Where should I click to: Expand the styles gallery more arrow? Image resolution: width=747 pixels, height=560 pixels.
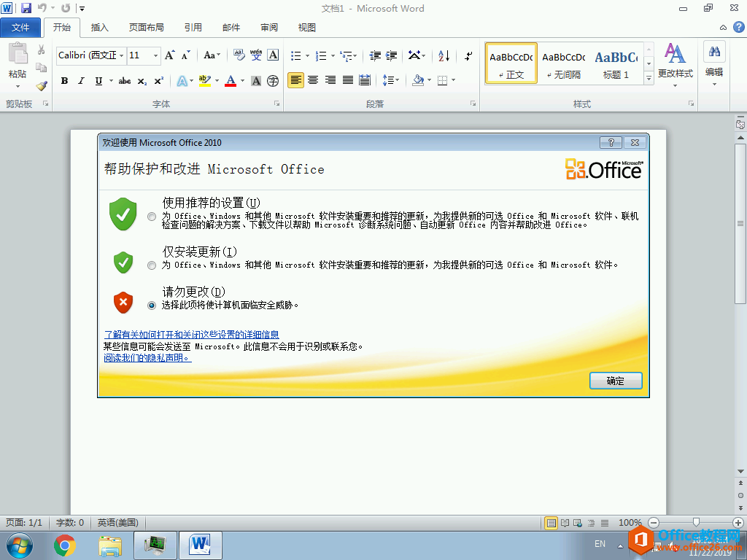[x=649, y=77]
